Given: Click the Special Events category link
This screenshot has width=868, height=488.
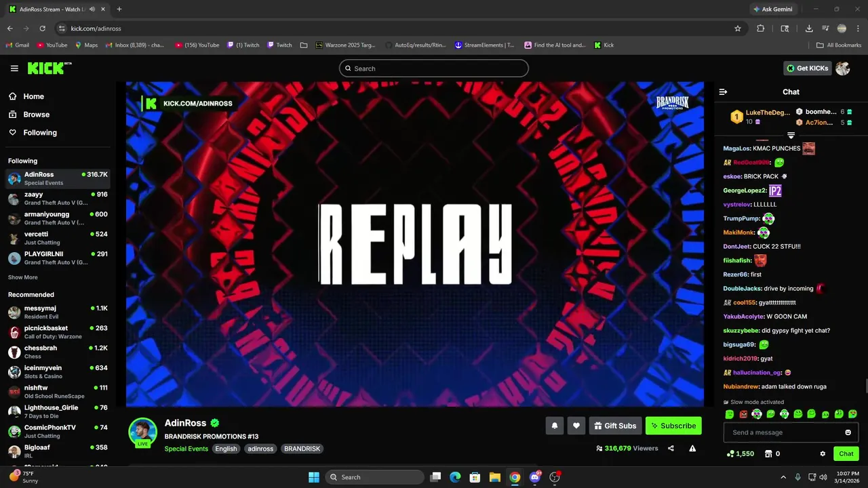Looking at the screenshot, I should point(186,449).
